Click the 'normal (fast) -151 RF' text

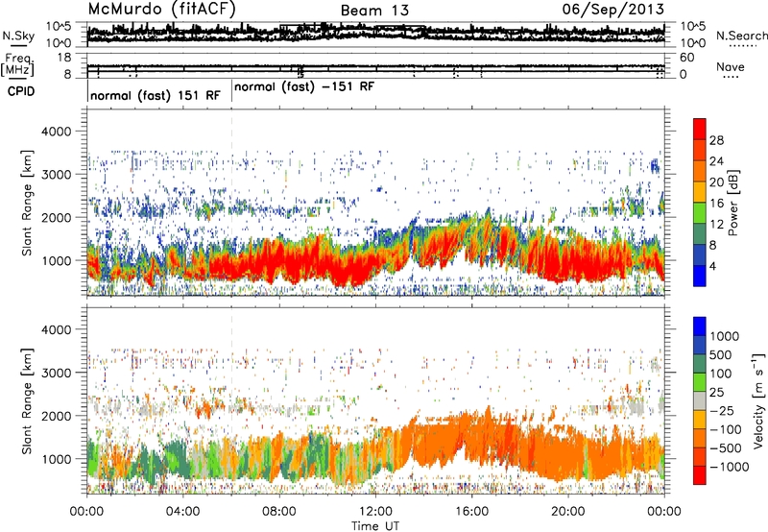click(304, 86)
